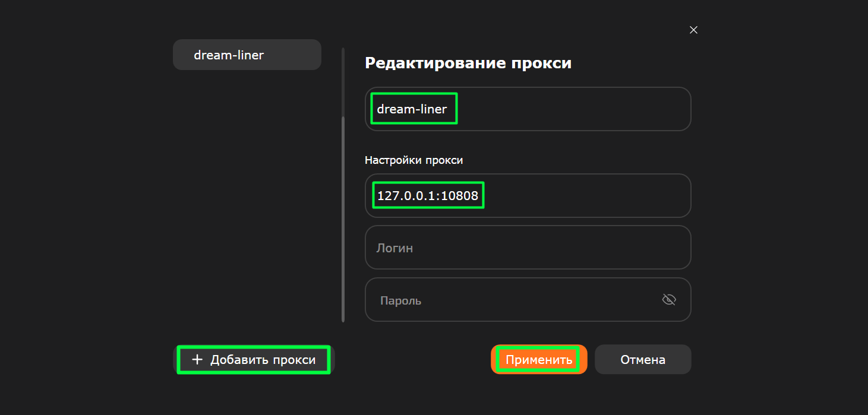Apply proxy settings with the orange button

coord(538,359)
